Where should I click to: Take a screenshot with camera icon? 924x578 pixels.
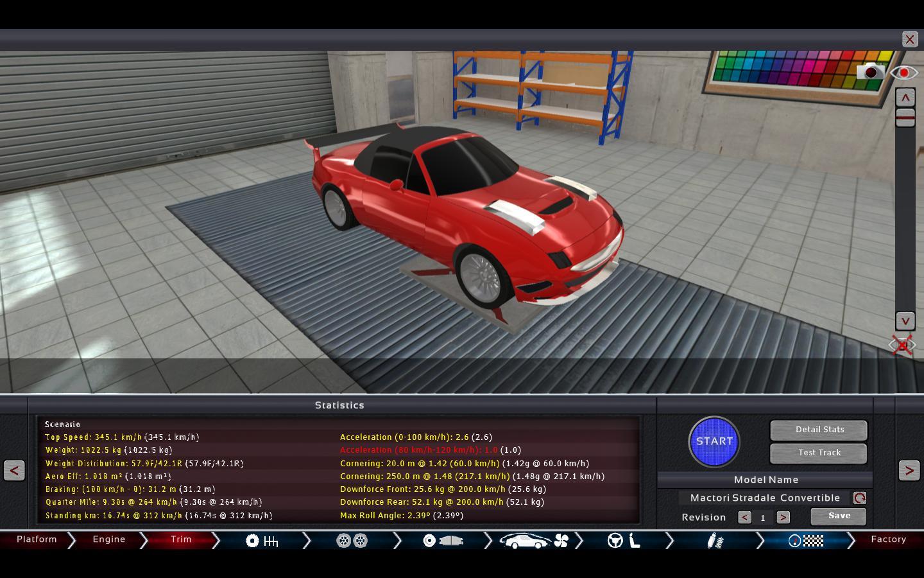coord(870,72)
